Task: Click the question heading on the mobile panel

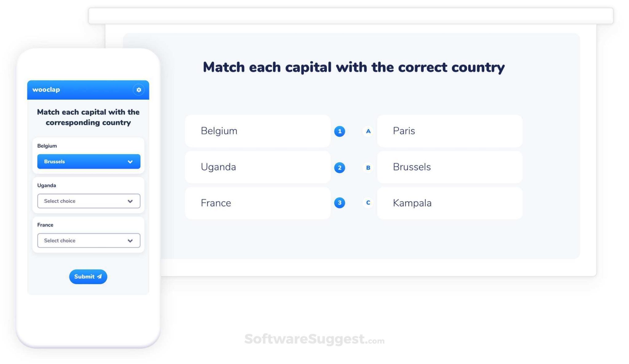Action: (x=88, y=117)
